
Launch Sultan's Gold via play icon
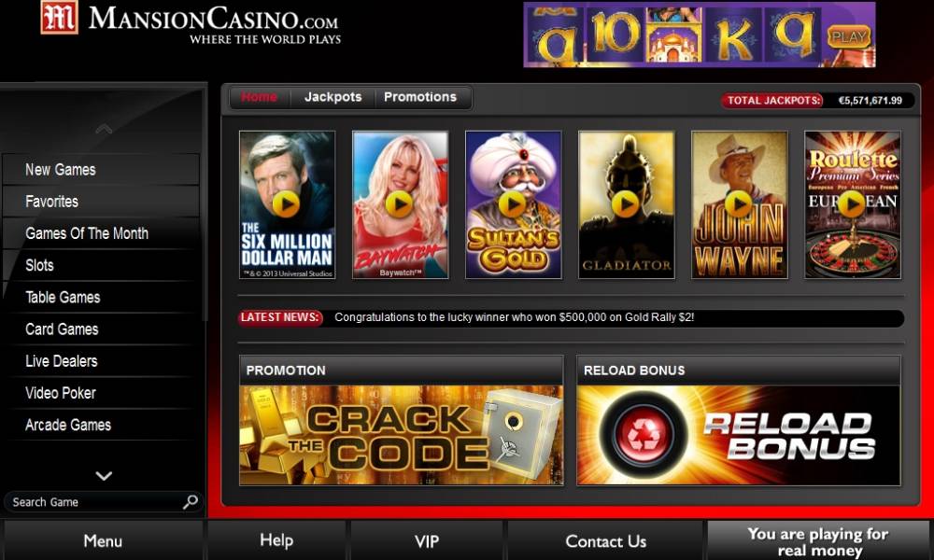(512, 204)
